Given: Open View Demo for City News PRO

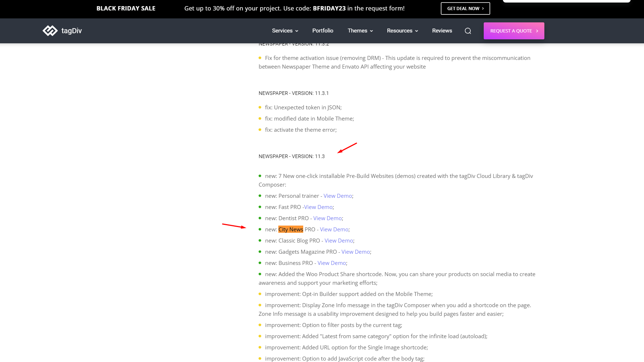Looking at the screenshot, I should (x=334, y=229).
